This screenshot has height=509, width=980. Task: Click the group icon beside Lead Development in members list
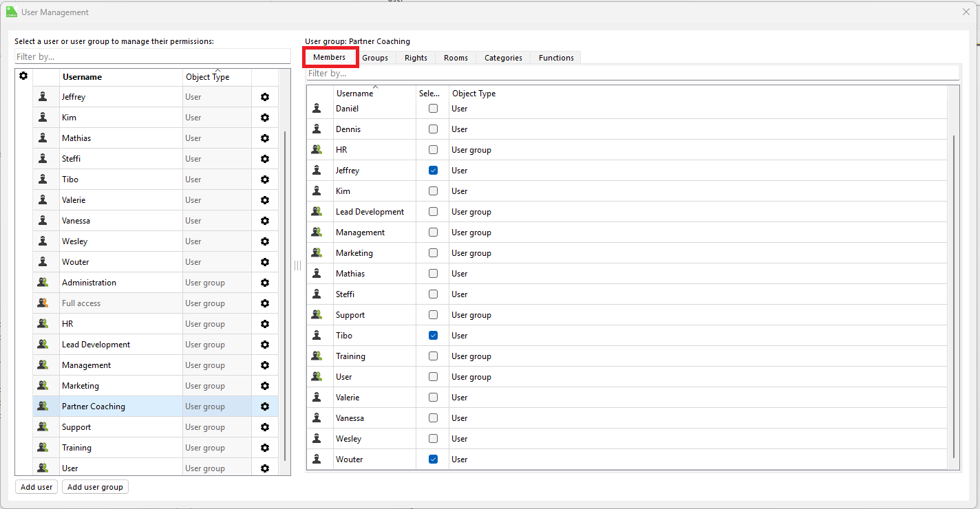317,212
